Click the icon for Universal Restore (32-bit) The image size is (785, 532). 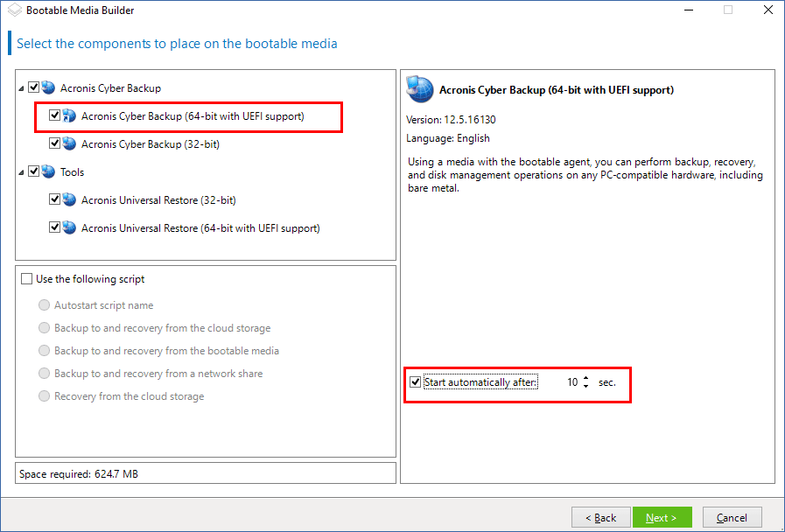click(x=69, y=199)
